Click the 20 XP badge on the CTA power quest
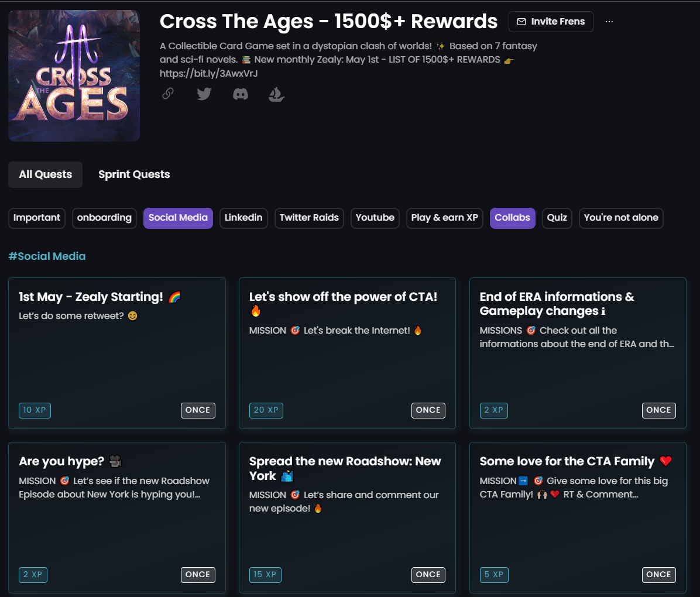700x597 pixels. pos(266,410)
